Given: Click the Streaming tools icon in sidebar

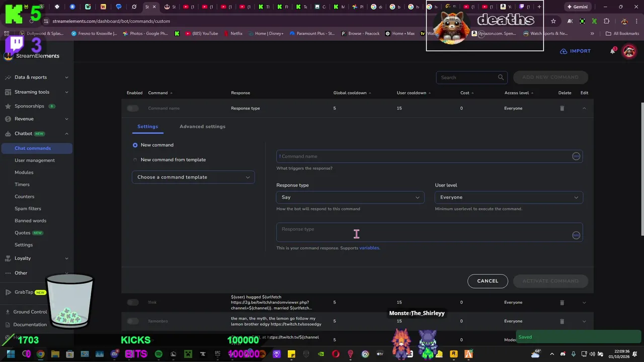Looking at the screenshot, I should point(8,92).
